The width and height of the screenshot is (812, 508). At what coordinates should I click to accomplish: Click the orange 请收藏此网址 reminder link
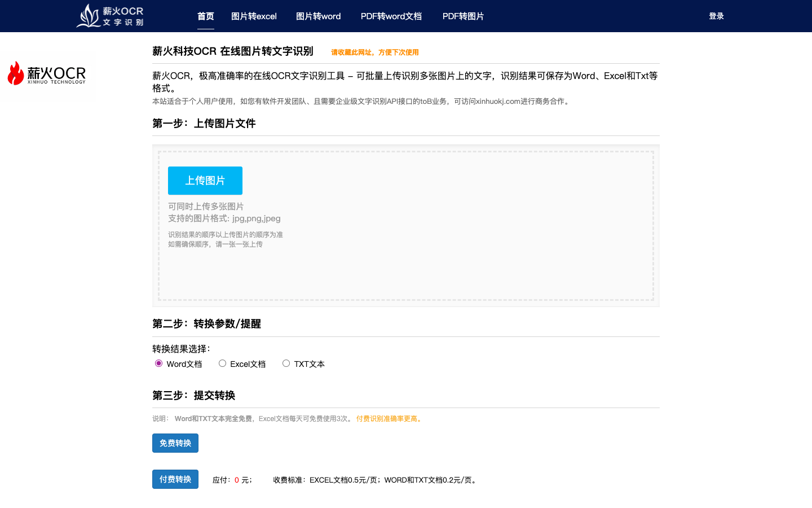[374, 52]
